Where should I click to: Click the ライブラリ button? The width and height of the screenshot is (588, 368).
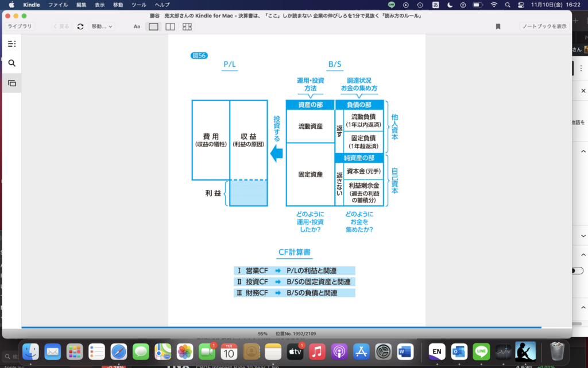[20, 26]
